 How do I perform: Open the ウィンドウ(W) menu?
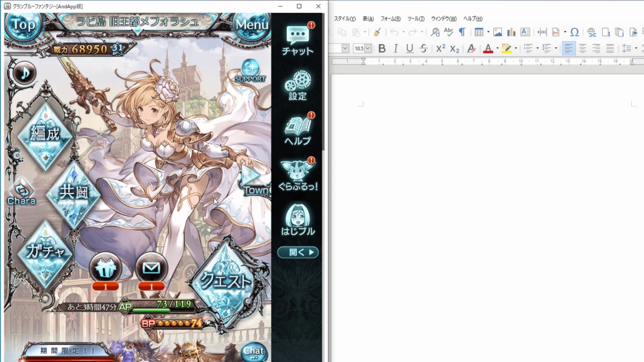click(x=444, y=19)
